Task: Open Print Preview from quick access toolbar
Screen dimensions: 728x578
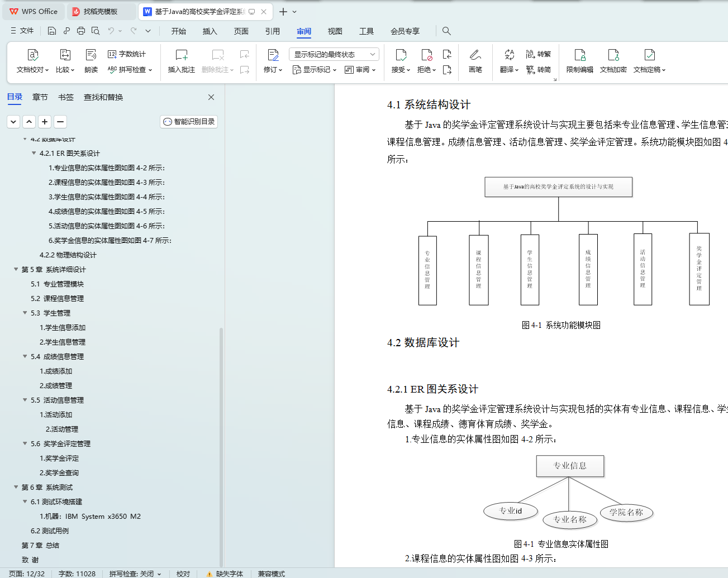Action: point(96,31)
